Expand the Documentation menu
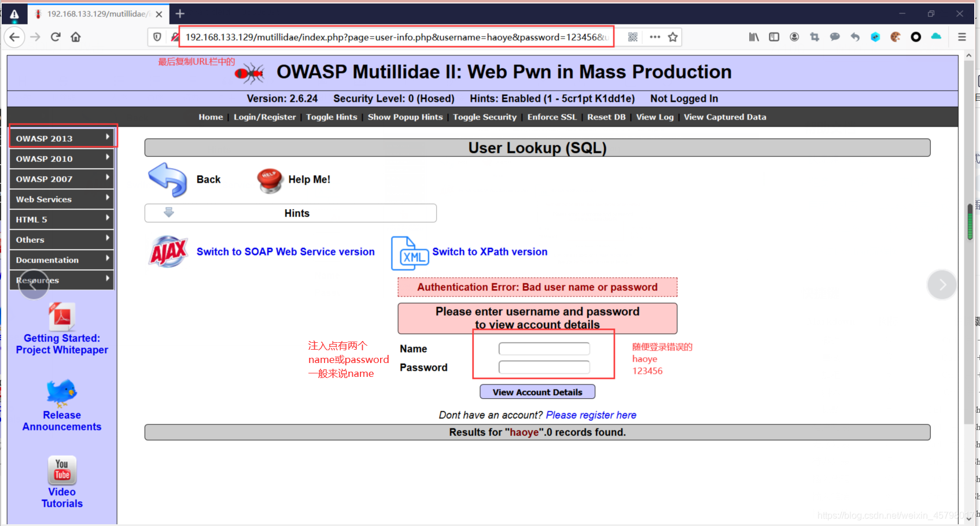 click(61, 260)
